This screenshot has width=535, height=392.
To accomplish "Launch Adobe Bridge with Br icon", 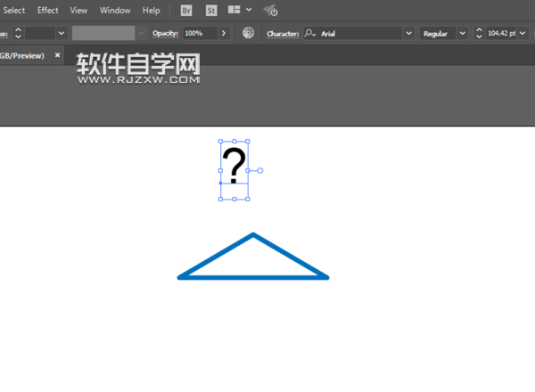I will pyautogui.click(x=186, y=11).
